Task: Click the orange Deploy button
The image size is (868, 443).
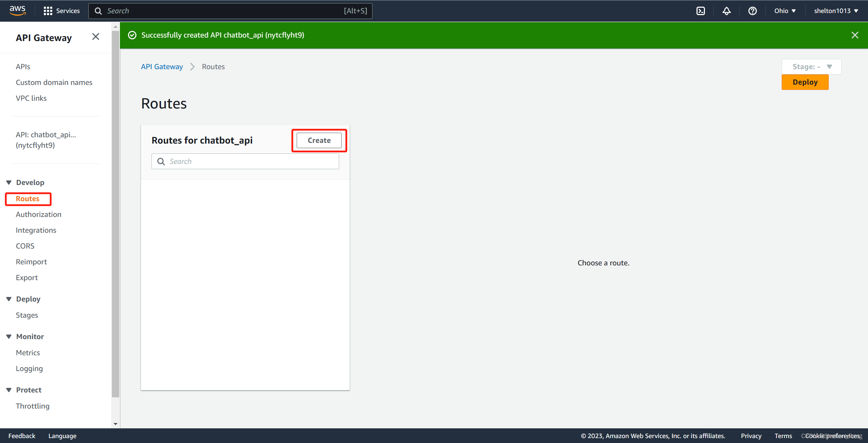Action: 805,82
